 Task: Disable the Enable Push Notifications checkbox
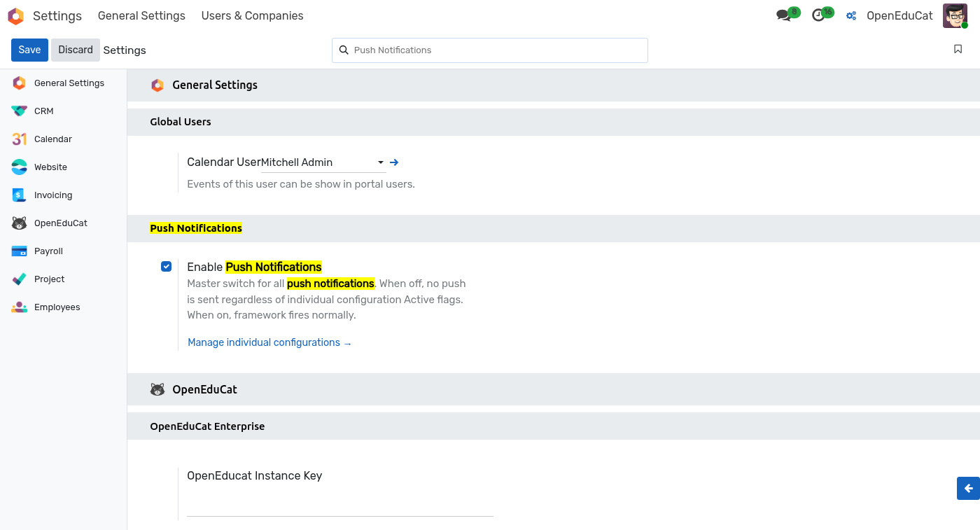point(166,266)
